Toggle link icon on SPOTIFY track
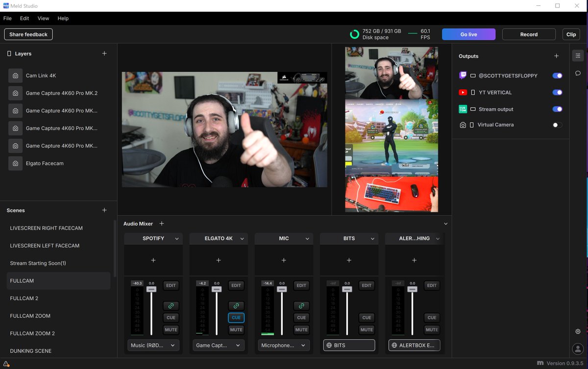The height and width of the screenshot is (369, 588). pos(171,305)
